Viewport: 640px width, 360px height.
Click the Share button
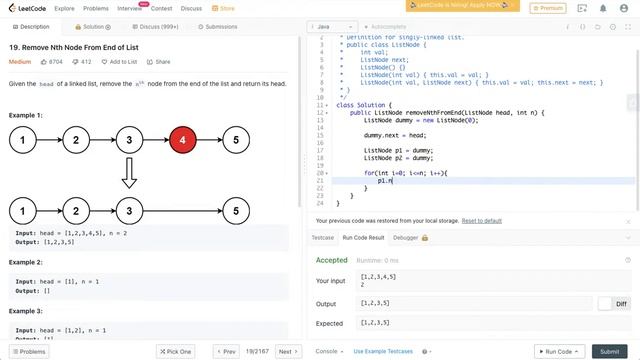tap(158, 62)
